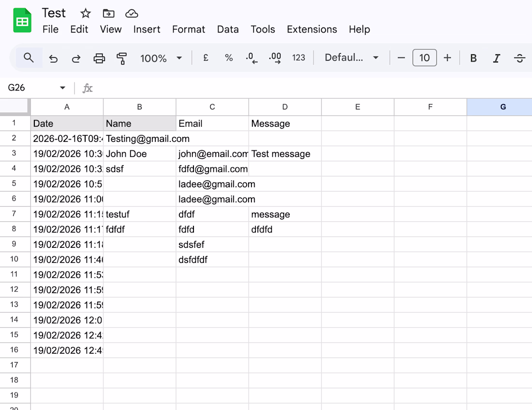The image size is (532, 410).
Task: Select the dfdfd cell in row 8
Action: [x=285, y=229]
